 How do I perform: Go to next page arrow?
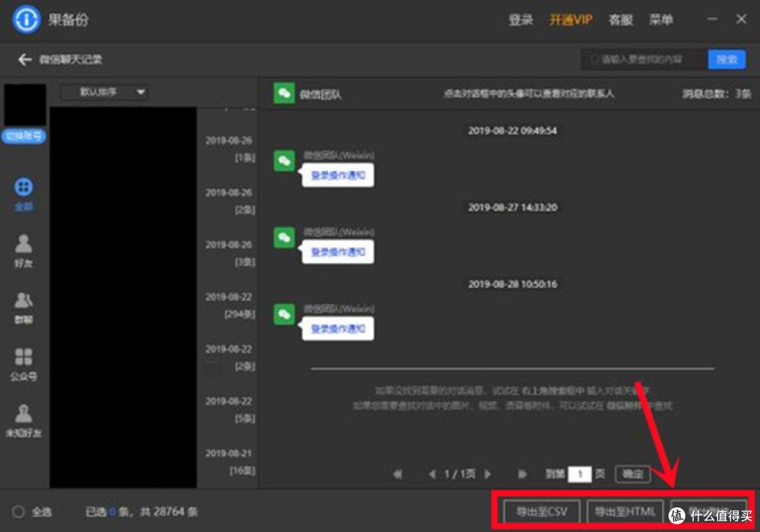(488, 474)
